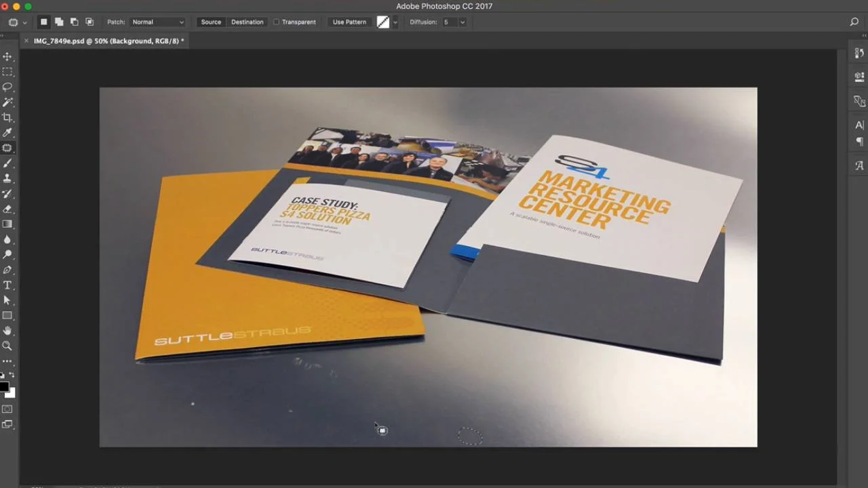868x488 pixels.
Task: Select the Rectangular Marquee tool
Action: (7, 72)
